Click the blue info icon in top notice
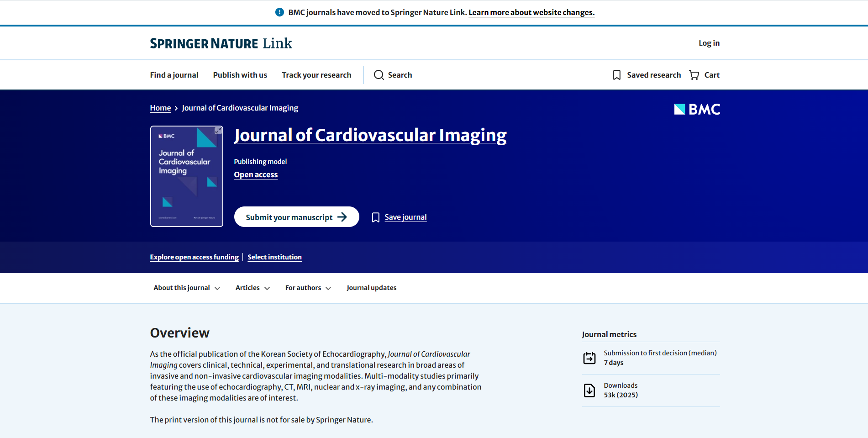Image resolution: width=868 pixels, height=438 pixels. pos(279,12)
